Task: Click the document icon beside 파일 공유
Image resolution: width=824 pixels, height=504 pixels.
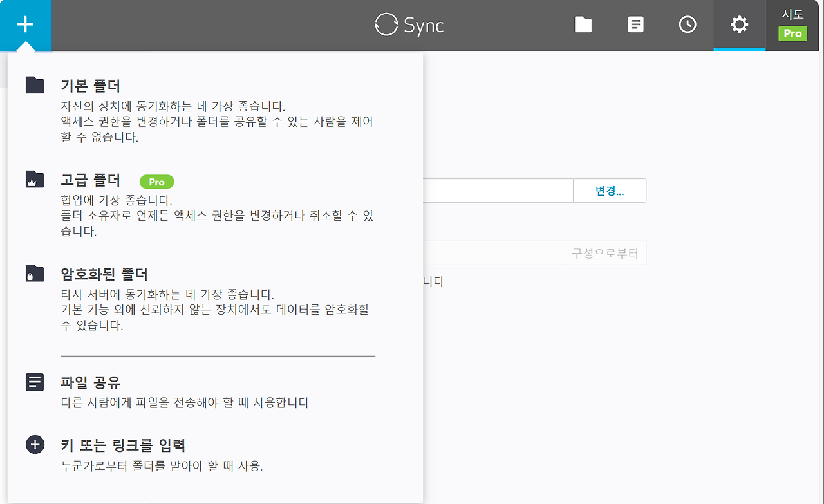Action: coord(34,382)
